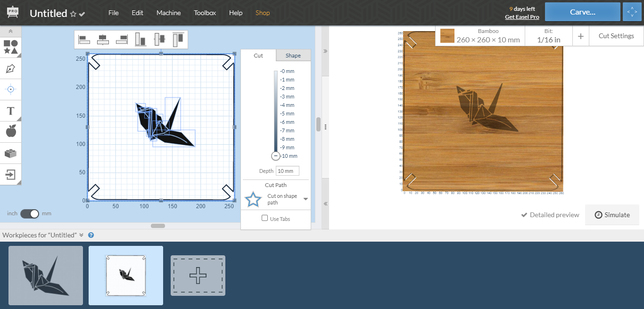Open the Machine menu
Screen dimensions: 644x309
pos(168,13)
